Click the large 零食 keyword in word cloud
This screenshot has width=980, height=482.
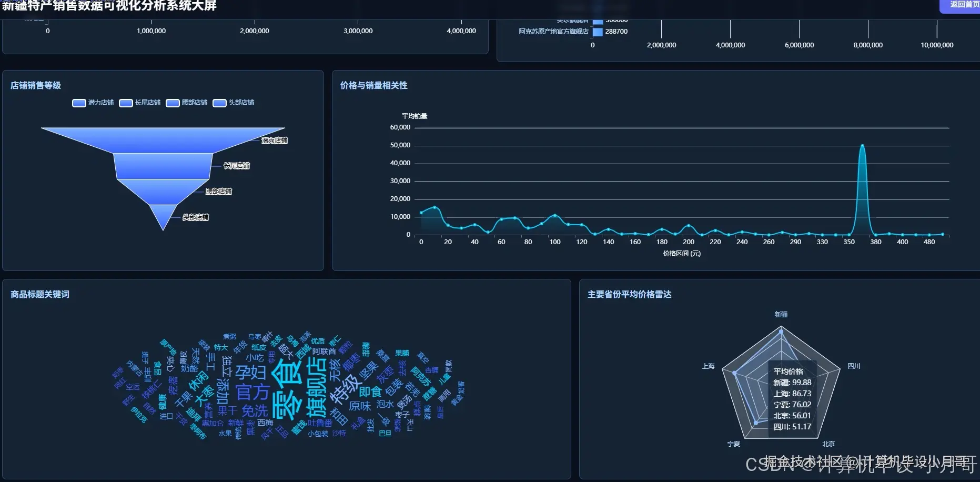coord(288,389)
